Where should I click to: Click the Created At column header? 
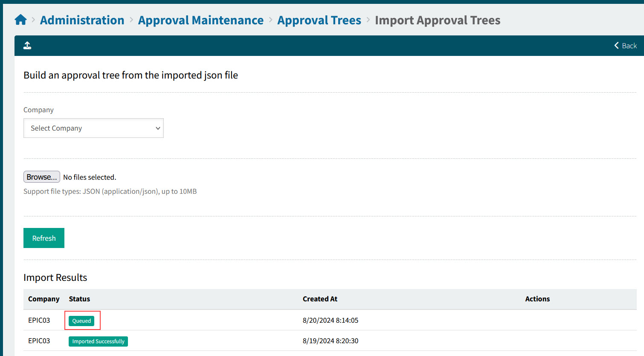[320, 299]
